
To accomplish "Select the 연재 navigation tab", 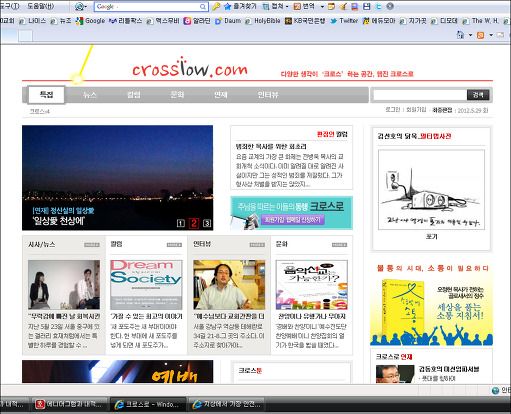I will [x=220, y=95].
